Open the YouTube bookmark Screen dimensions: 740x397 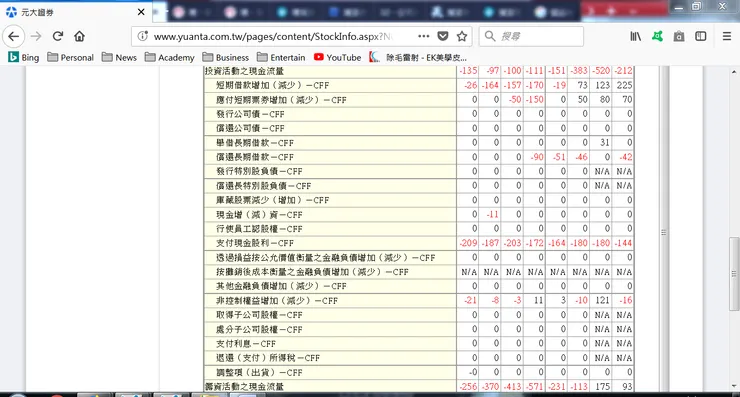tap(337, 58)
